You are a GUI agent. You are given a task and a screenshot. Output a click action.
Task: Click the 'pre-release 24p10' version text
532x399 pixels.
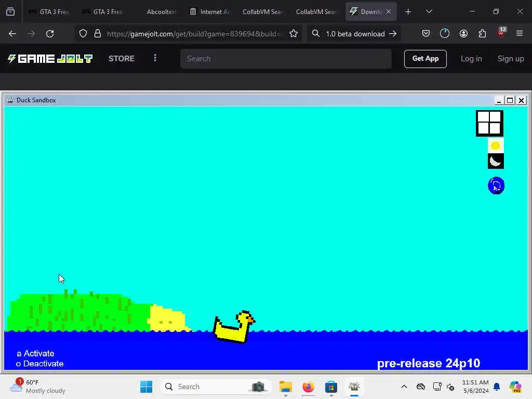click(429, 363)
